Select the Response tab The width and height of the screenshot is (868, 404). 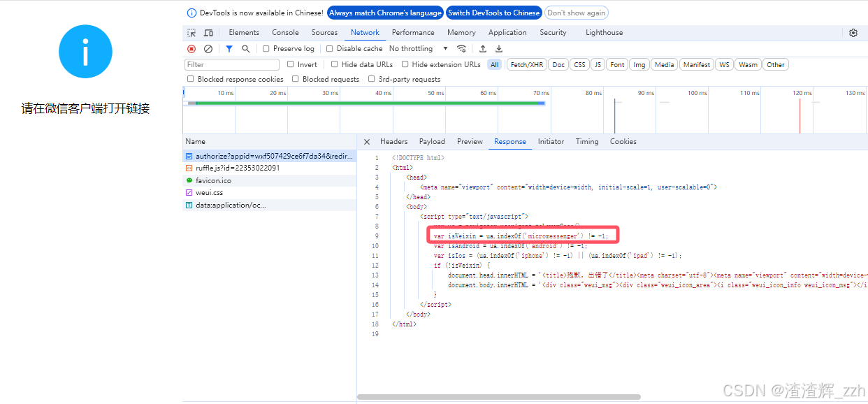pyautogui.click(x=510, y=142)
